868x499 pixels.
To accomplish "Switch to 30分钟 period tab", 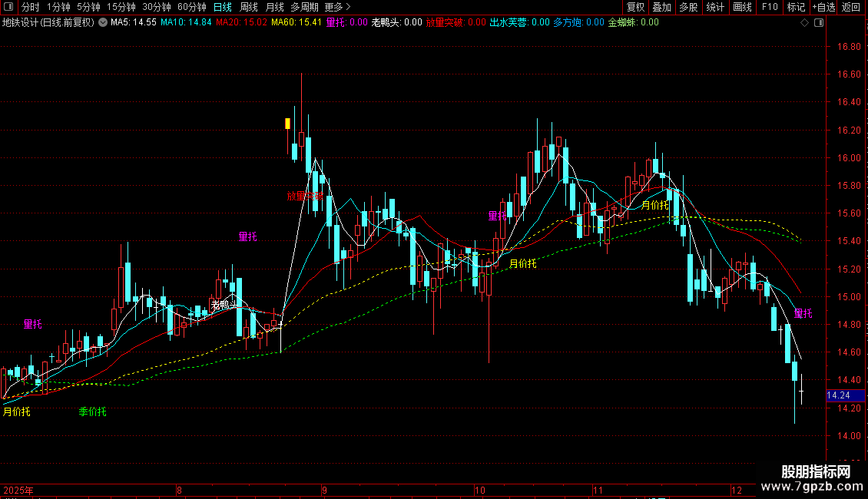I will tap(157, 7).
